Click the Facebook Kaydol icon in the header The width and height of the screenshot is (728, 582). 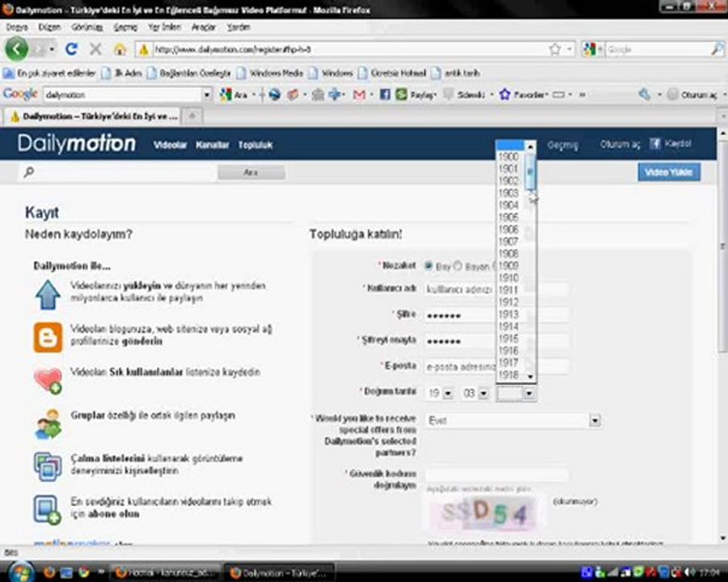[654, 143]
